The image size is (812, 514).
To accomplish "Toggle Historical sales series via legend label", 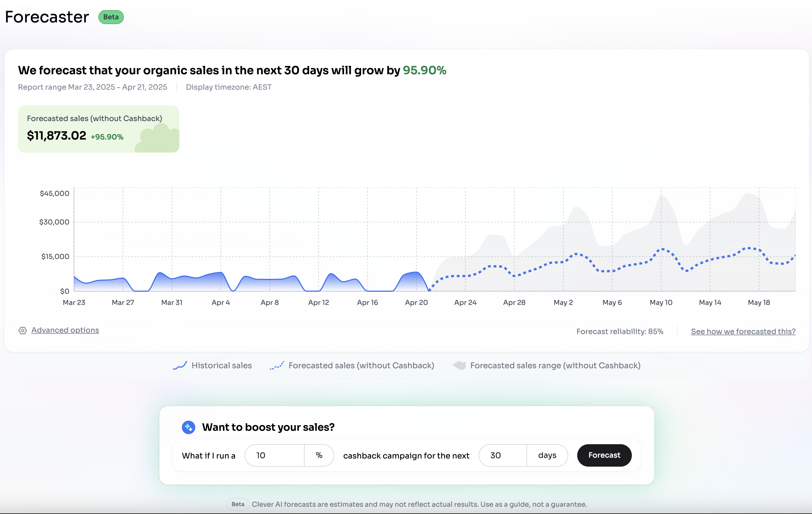I will coord(222,365).
